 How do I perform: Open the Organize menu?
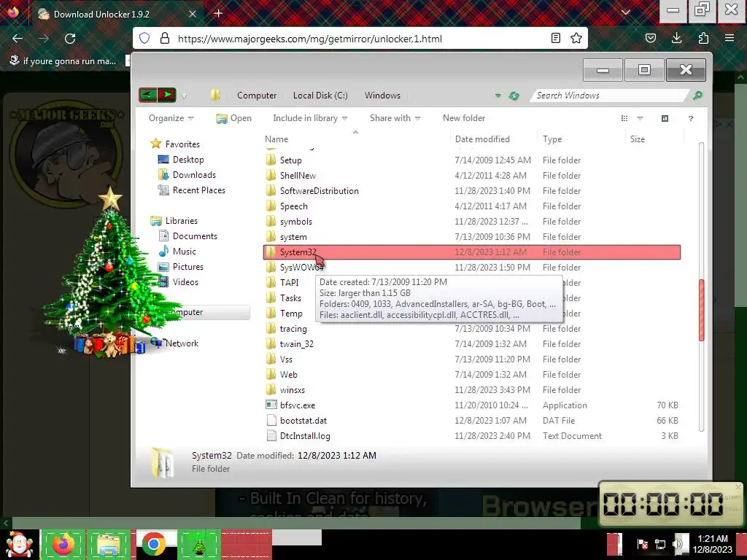coord(171,118)
